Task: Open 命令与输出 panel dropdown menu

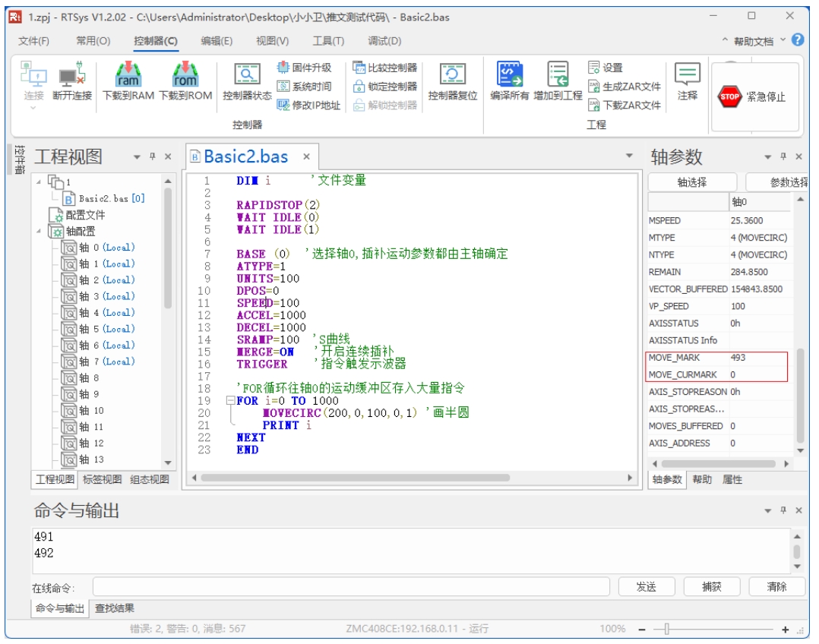Action: click(767, 510)
